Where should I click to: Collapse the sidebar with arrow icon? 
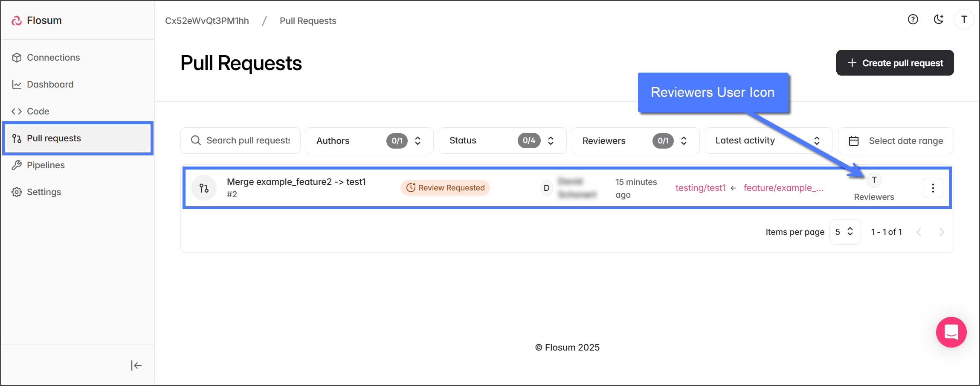136,366
